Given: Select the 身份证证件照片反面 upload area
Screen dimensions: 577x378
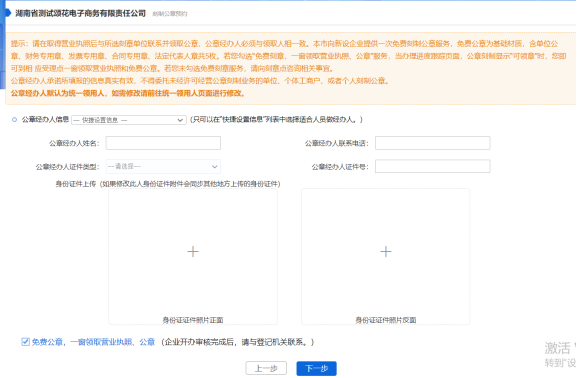Looking at the screenshot, I should pyautogui.click(x=386, y=257).
